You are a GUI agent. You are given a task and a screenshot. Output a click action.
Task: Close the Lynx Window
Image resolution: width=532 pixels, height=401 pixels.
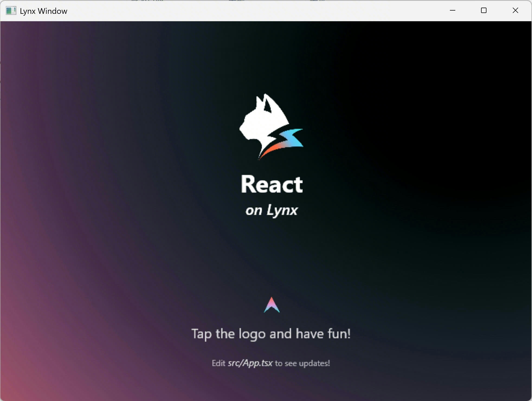click(x=515, y=11)
